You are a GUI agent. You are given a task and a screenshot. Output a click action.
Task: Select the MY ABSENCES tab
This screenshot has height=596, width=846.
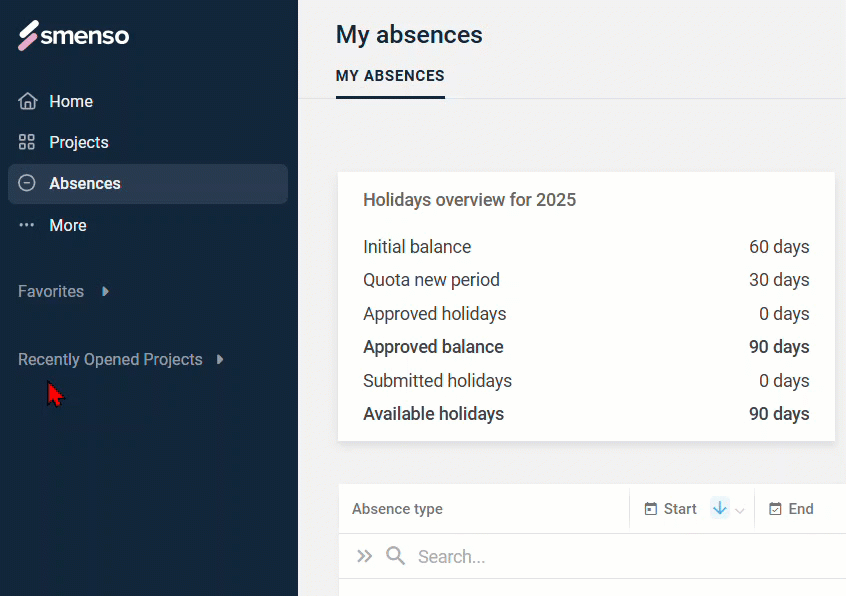pos(390,76)
